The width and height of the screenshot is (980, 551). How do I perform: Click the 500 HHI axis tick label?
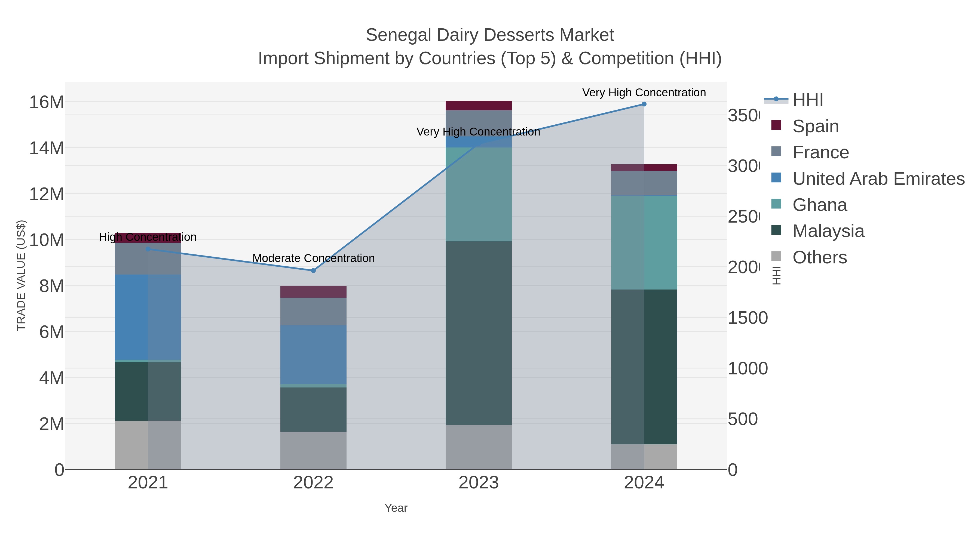[743, 419]
